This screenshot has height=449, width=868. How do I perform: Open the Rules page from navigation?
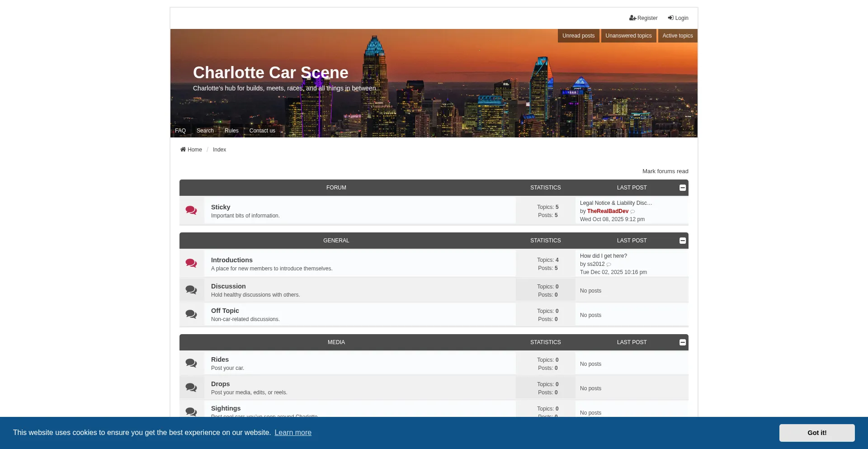pos(231,131)
